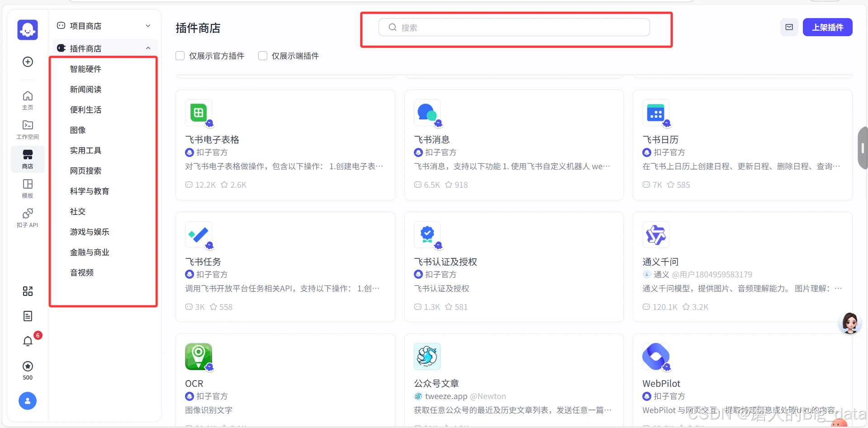Click 插件商店 page heading
The width and height of the screenshot is (868, 428).
pyautogui.click(x=198, y=28)
